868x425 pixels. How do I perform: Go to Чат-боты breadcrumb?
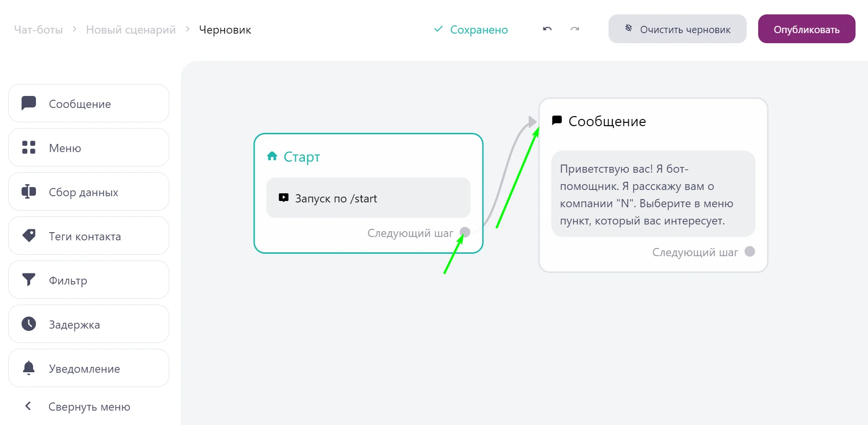click(x=38, y=30)
